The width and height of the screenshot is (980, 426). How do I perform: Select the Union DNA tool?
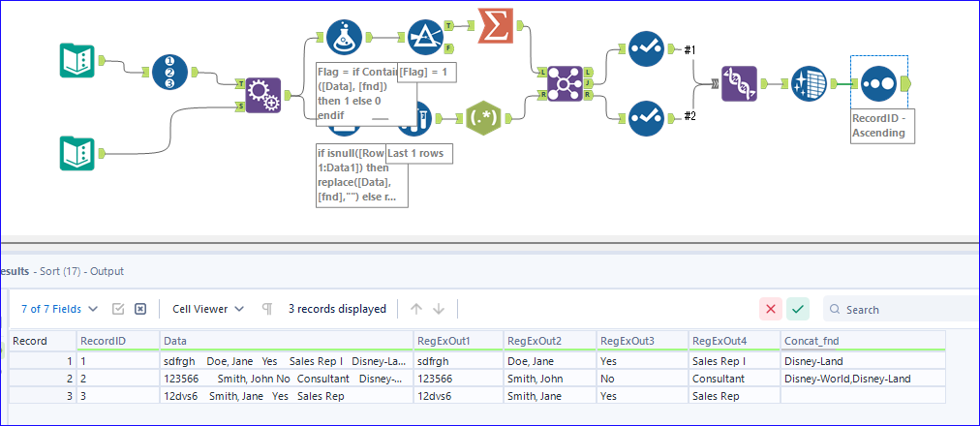point(738,83)
